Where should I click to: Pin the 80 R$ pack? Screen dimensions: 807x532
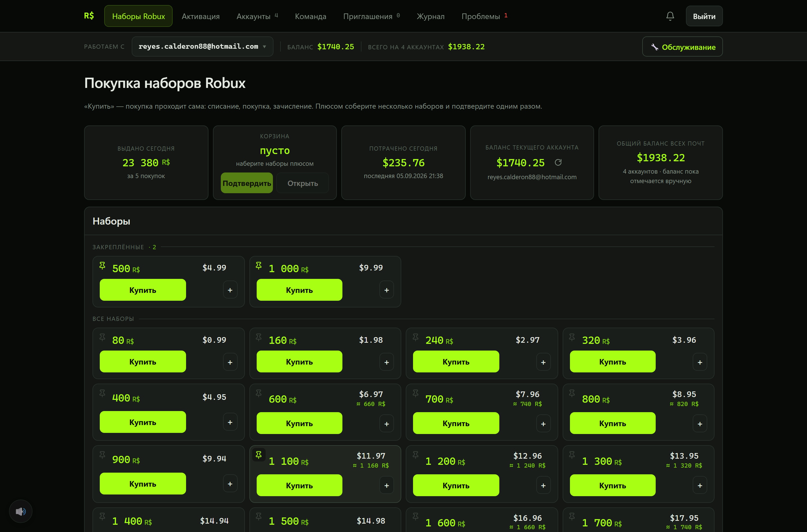point(102,338)
